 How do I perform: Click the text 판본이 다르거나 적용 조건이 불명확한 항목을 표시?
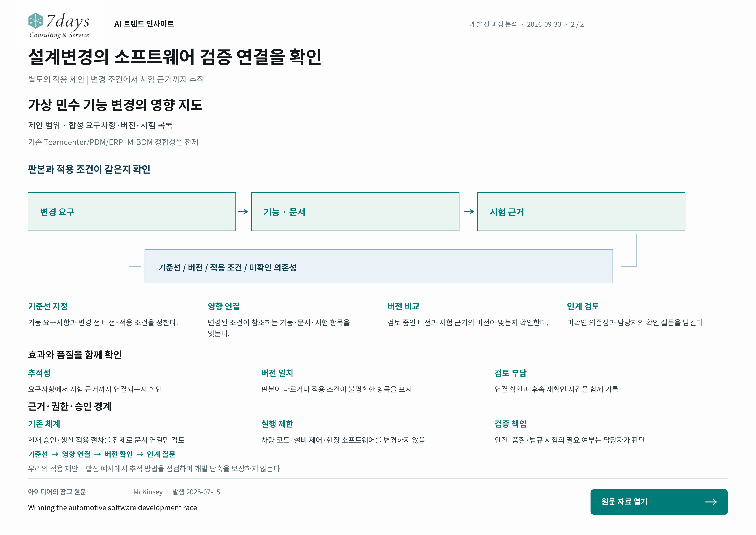(336, 389)
